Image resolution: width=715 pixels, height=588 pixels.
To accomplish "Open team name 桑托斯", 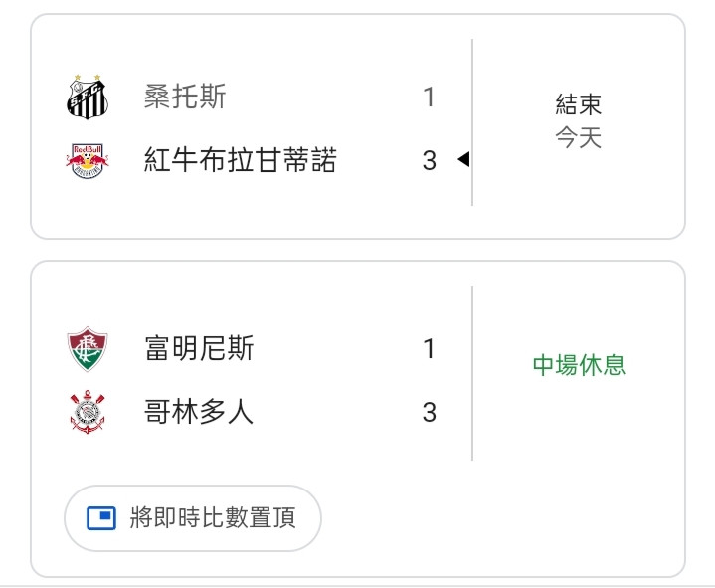I will [185, 97].
